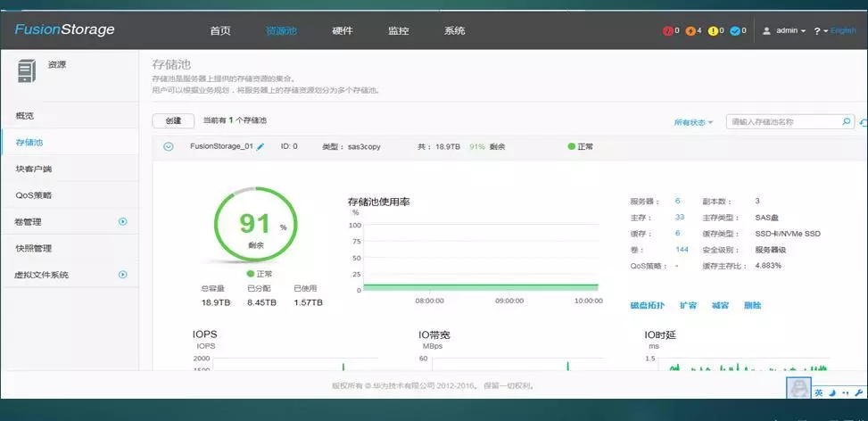
Task: Click the orange major alarm icon
Action: click(x=690, y=31)
